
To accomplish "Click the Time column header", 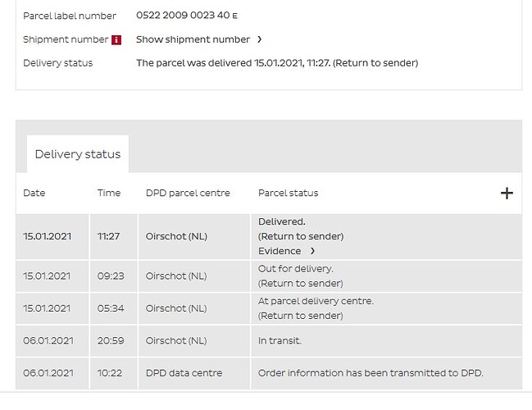I will (x=109, y=193).
